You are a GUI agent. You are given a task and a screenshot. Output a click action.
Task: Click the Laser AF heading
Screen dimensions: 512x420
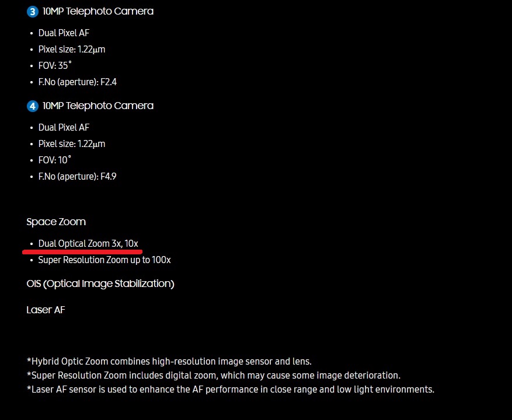point(46,310)
